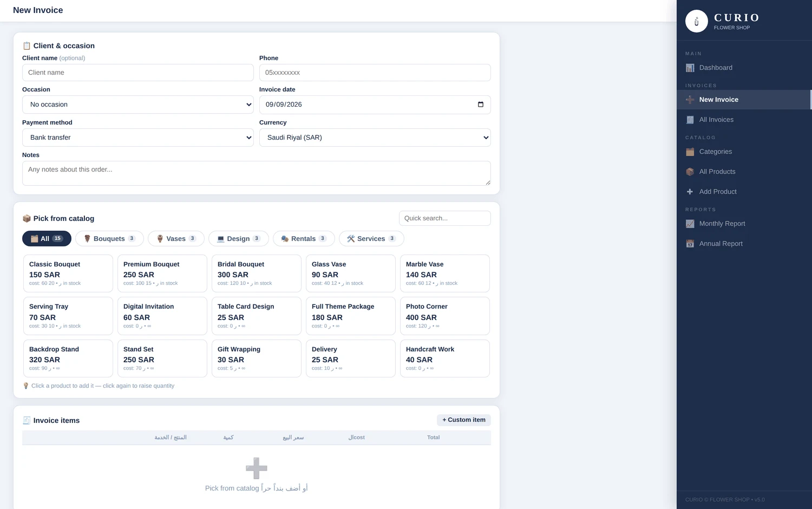Add a Custom item to invoice
The image size is (812, 509).
pos(464,420)
